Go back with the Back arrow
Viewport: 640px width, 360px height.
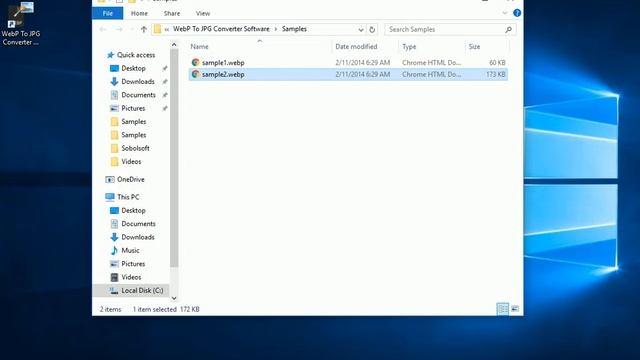tap(103, 29)
